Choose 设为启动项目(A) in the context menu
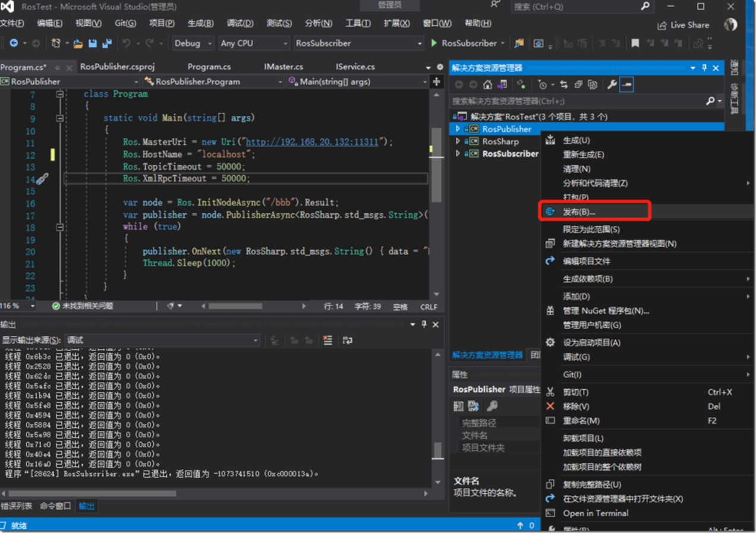This screenshot has height=533, width=756. [648, 342]
